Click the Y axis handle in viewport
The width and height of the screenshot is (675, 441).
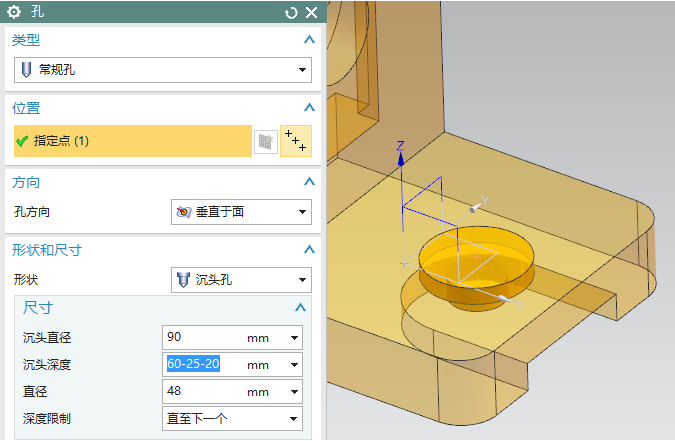[481, 203]
